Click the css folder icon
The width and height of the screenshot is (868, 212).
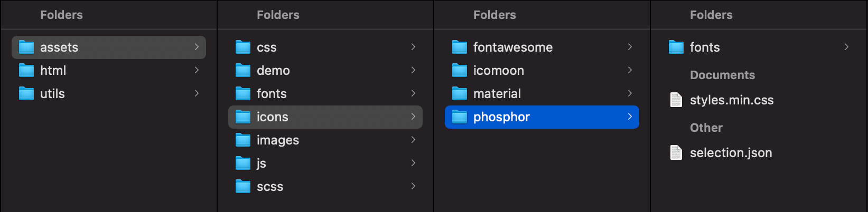click(243, 47)
